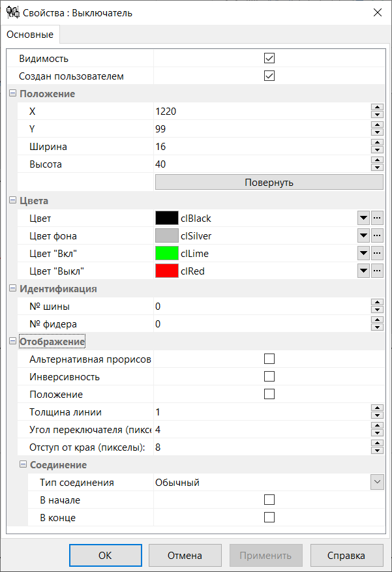Select the Основные tab
This screenshot has width=392, height=572.
(x=30, y=35)
